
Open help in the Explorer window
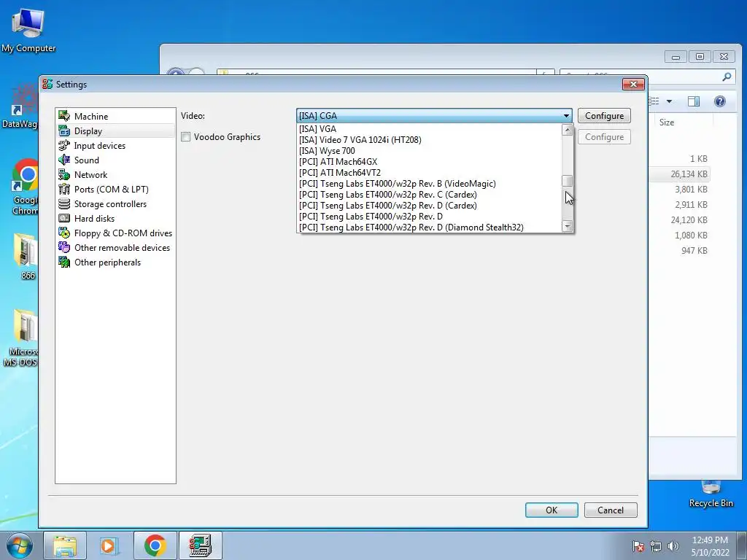720,101
